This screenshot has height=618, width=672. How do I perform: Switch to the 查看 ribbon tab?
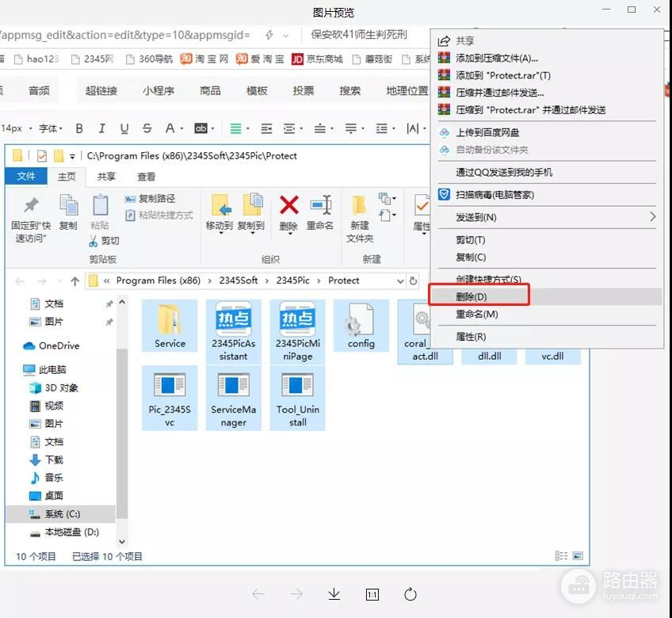(x=147, y=177)
